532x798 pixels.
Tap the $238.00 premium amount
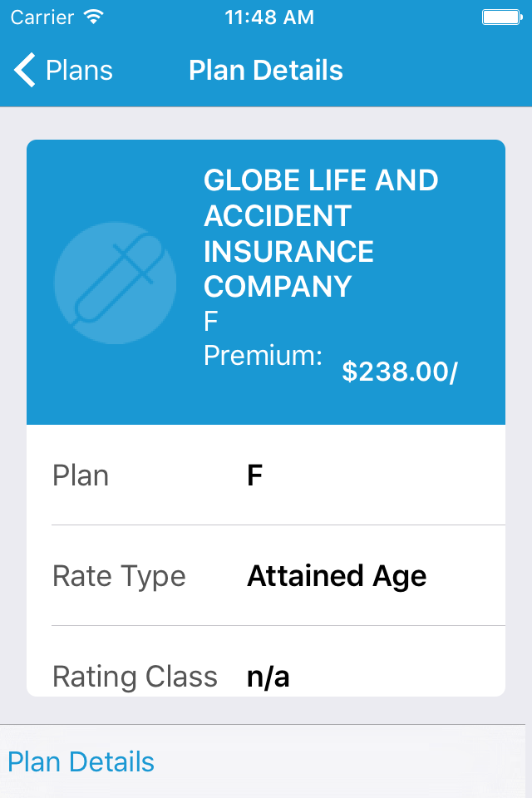399,372
